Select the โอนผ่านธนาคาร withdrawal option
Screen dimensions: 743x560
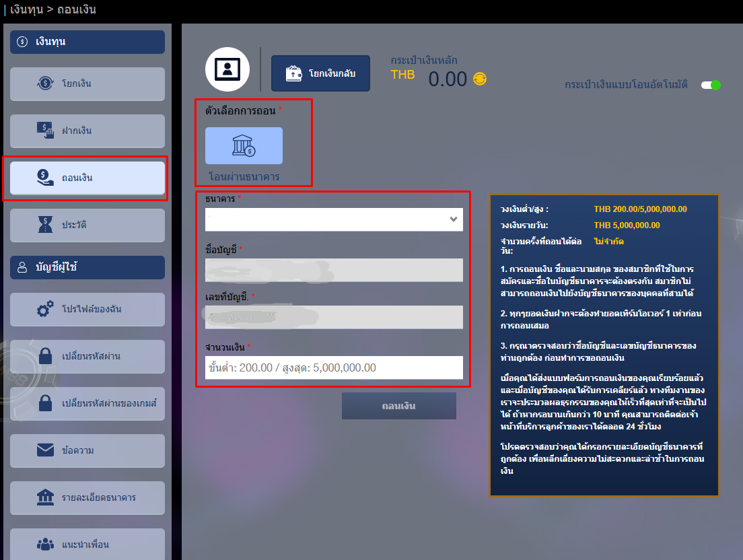(242, 146)
